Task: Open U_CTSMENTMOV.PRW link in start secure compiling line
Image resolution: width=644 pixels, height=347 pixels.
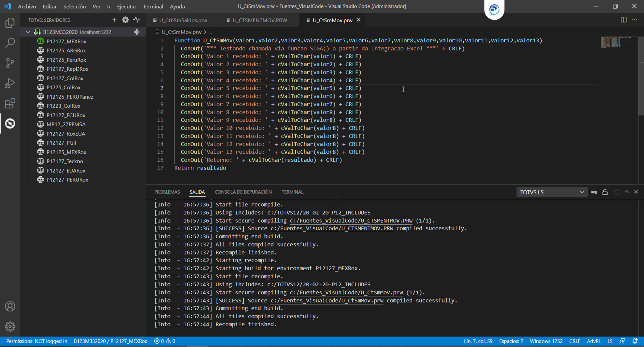Action: point(351,220)
